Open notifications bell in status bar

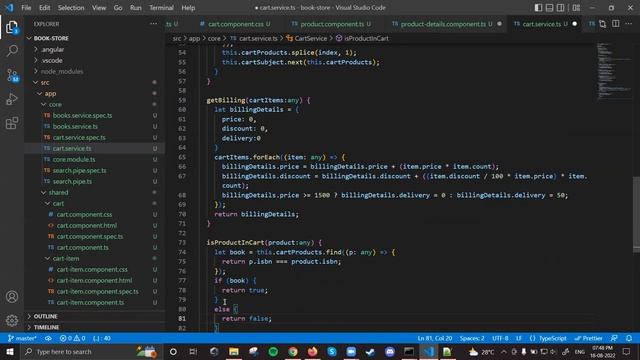point(629,338)
